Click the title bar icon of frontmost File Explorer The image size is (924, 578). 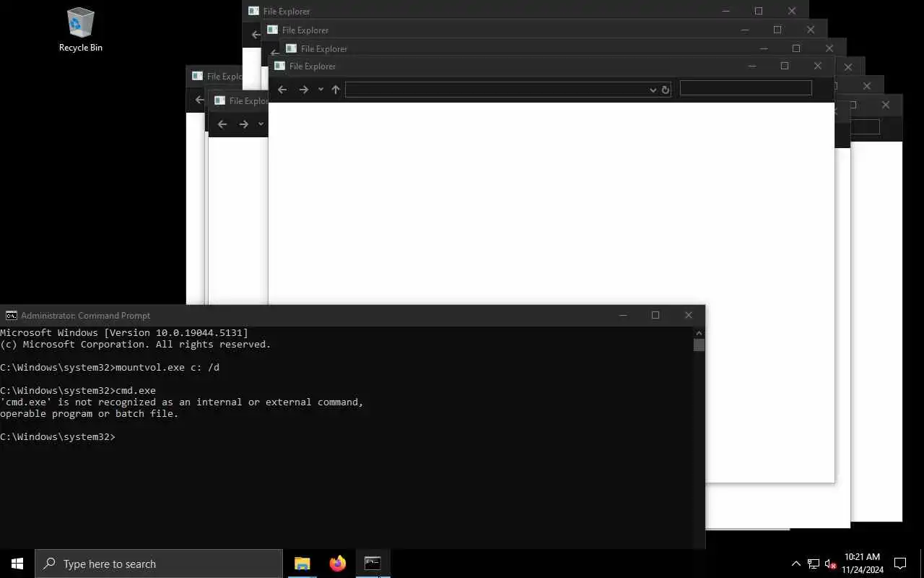pos(279,66)
